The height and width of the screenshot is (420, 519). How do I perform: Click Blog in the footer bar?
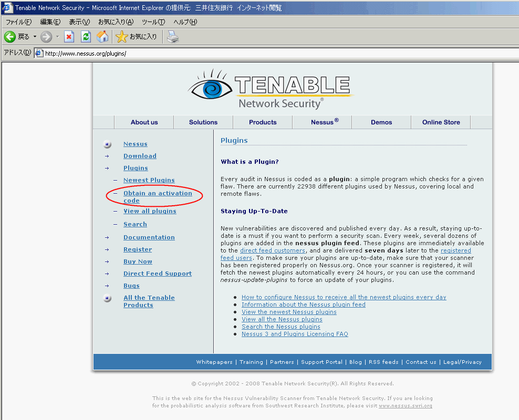click(356, 362)
